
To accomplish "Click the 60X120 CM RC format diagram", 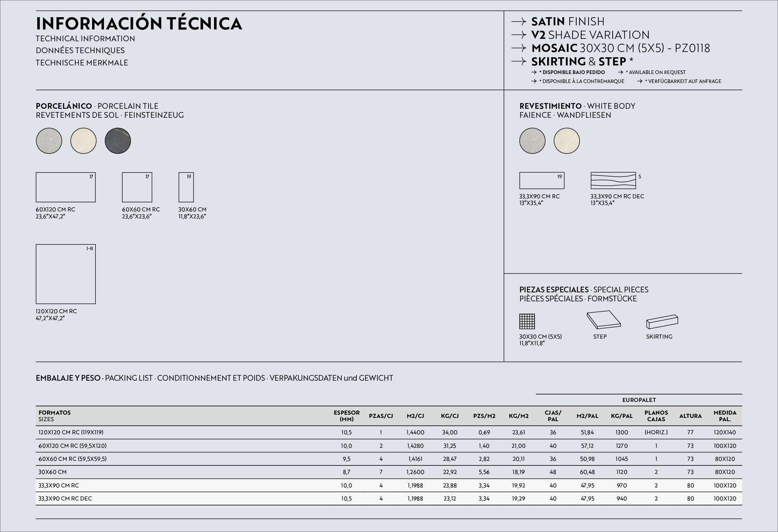I will point(65,187).
